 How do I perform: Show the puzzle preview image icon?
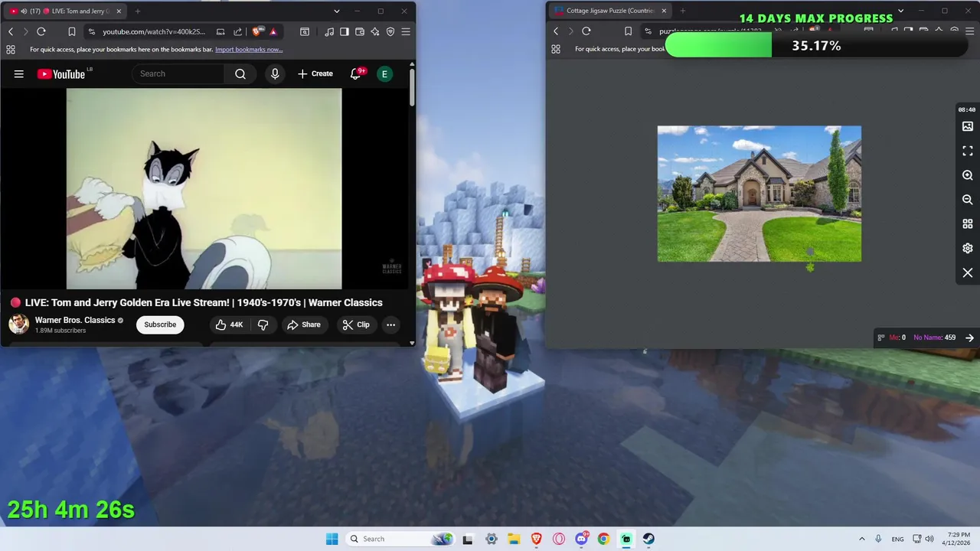click(x=968, y=126)
